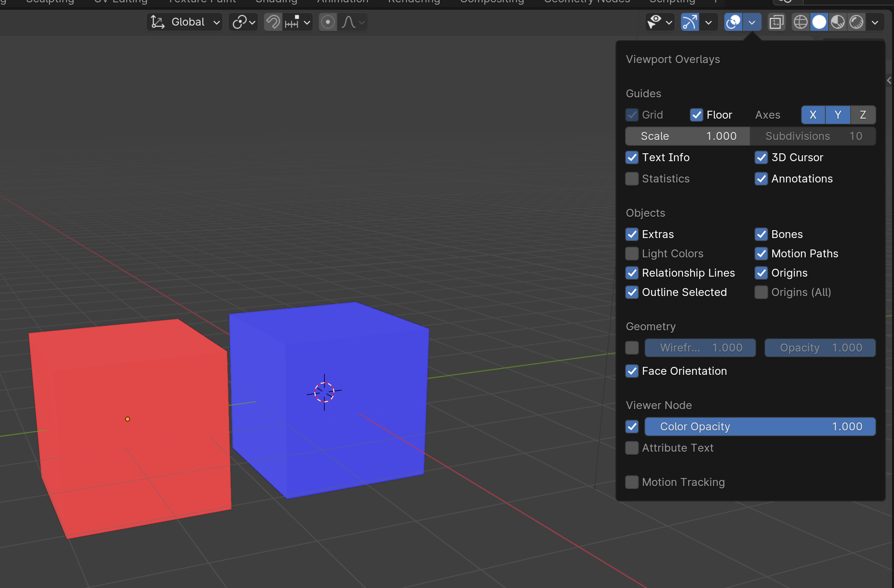The width and height of the screenshot is (894, 588).
Task: Uncheck the Floor checkbox
Action: pos(696,115)
